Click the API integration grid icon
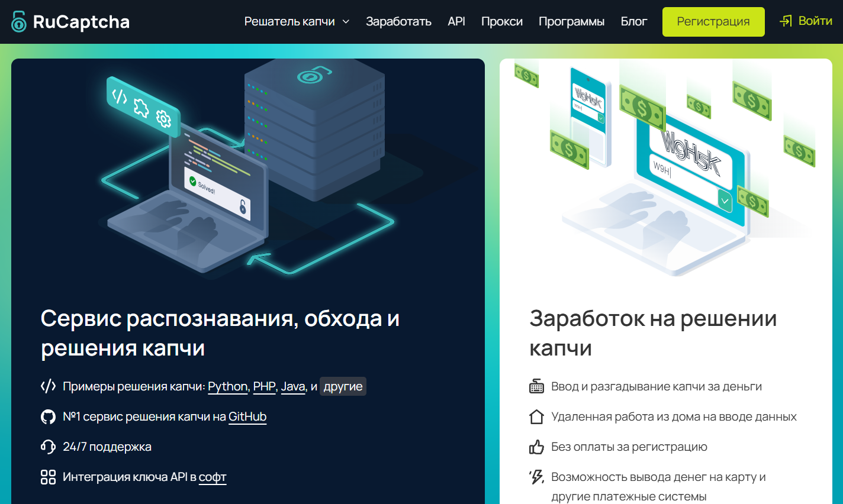The width and height of the screenshot is (843, 504). coord(47,476)
